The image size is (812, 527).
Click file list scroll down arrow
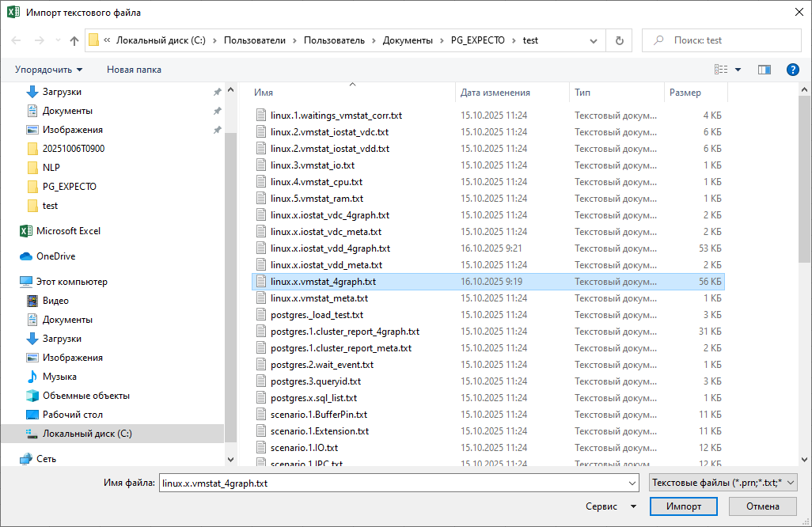click(804, 459)
